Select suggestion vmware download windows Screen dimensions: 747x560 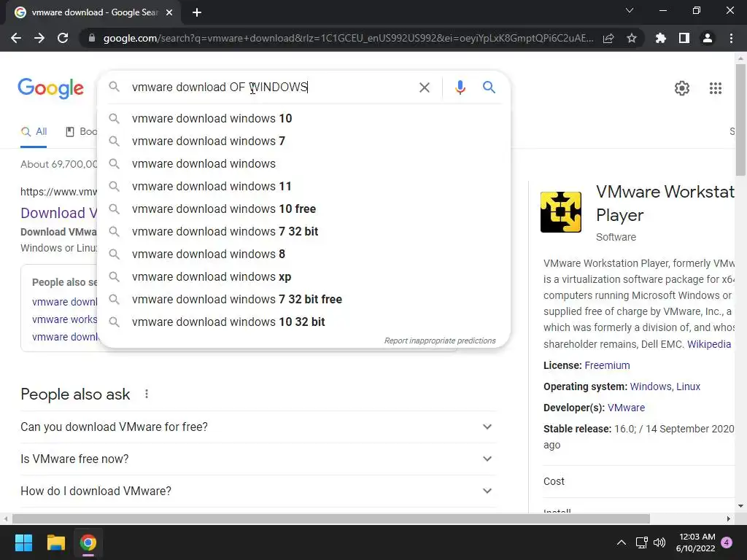(x=303, y=163)
